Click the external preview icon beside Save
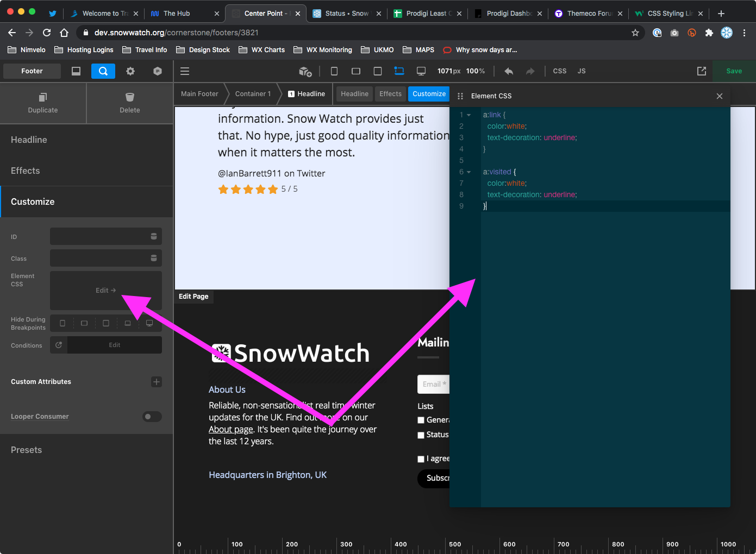This screenshot has height=554, width=756. click(702, 71)
